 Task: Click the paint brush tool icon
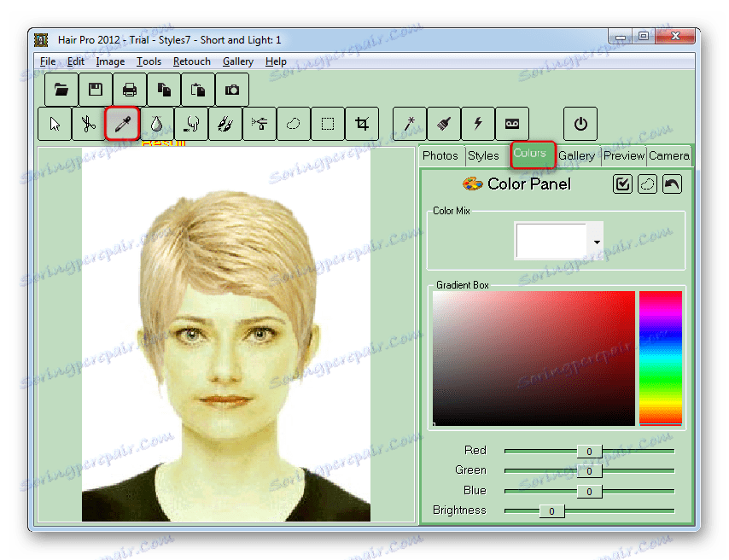tap(444, 124)
